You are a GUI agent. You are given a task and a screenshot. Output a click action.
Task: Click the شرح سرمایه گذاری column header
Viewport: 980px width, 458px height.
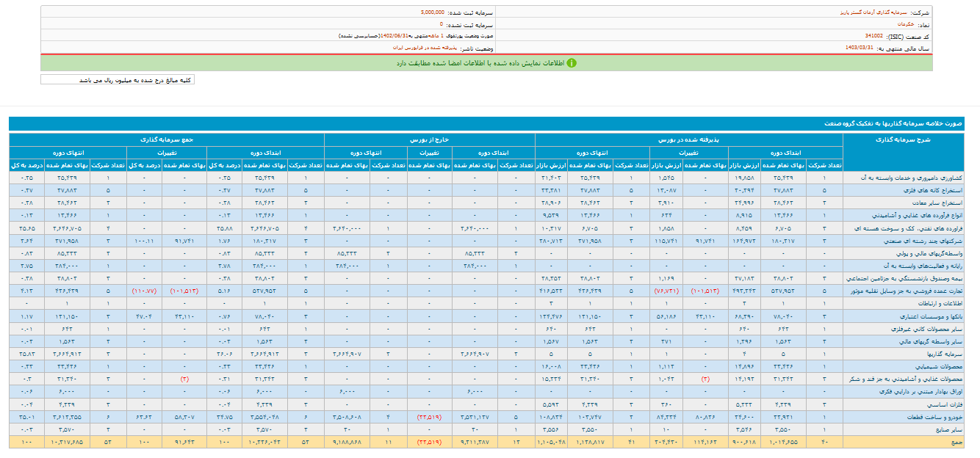904,138
